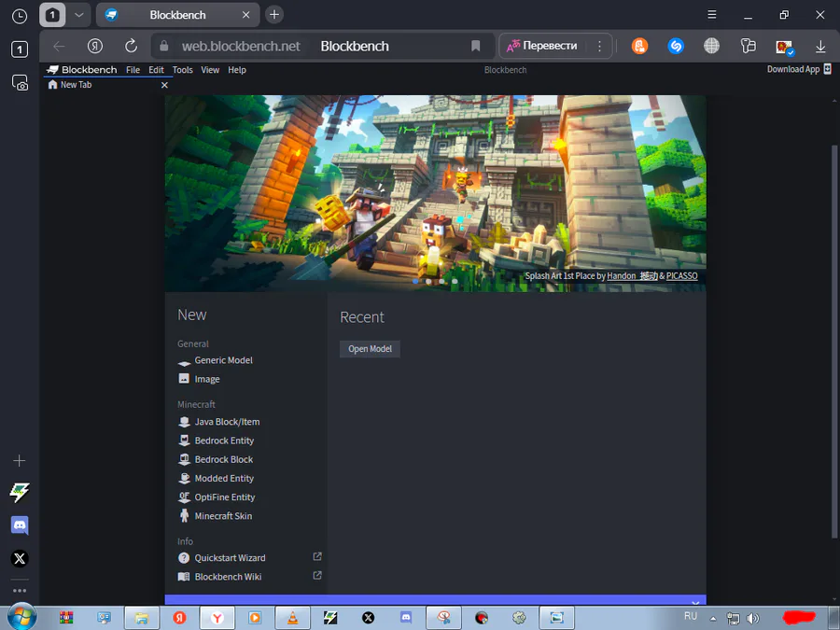Click Download App in Blockbench header
The width and height of the screenshot is (840, 630).
[799, 69]
